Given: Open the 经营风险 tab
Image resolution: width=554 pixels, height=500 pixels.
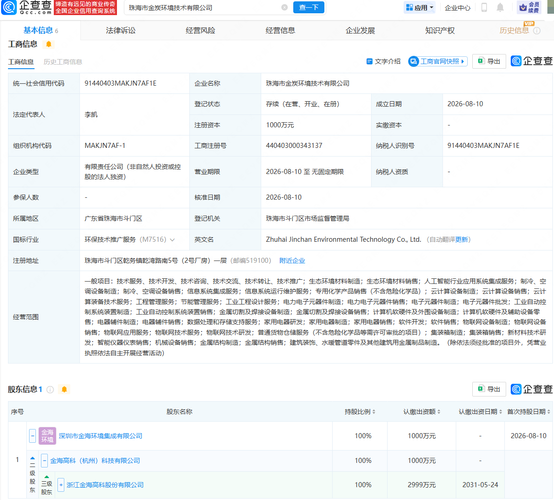Looking at the screenshot, I should click(x=200, y=31).
